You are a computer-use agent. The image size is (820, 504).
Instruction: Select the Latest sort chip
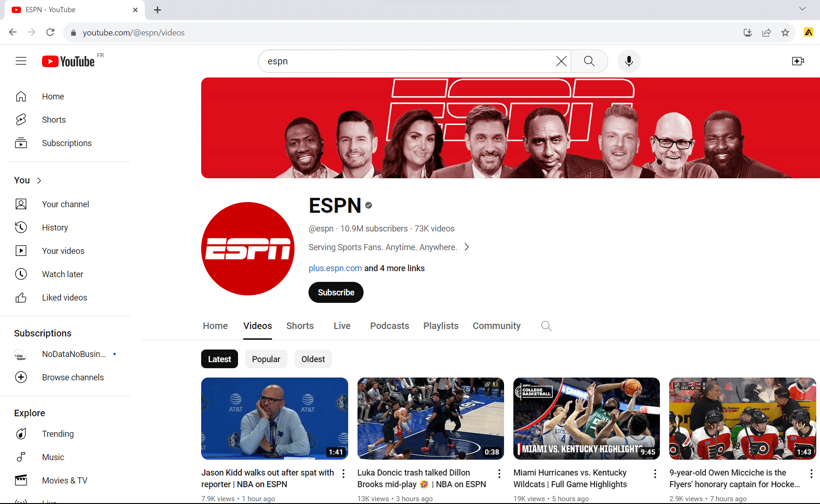[x=219, y=359]
